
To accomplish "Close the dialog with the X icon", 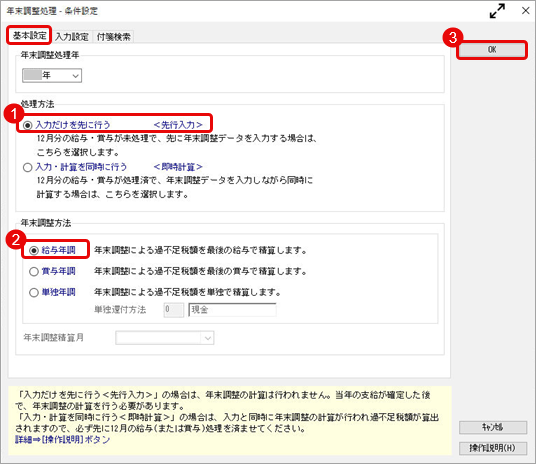I will coord(526,11).
